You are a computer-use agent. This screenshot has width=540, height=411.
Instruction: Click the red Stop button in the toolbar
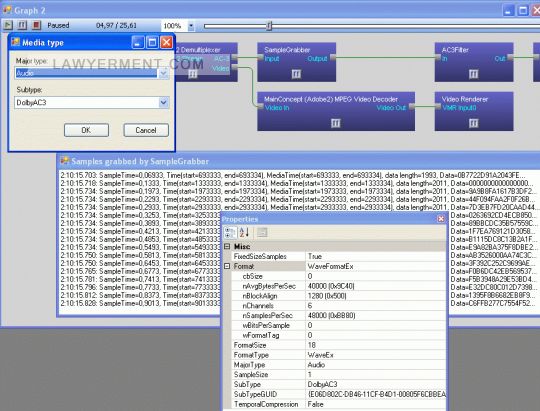(37, 25)
